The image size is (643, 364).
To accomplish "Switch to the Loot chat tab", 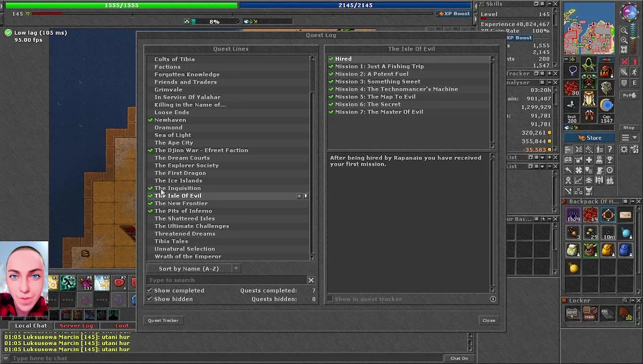I will point(122,326).
